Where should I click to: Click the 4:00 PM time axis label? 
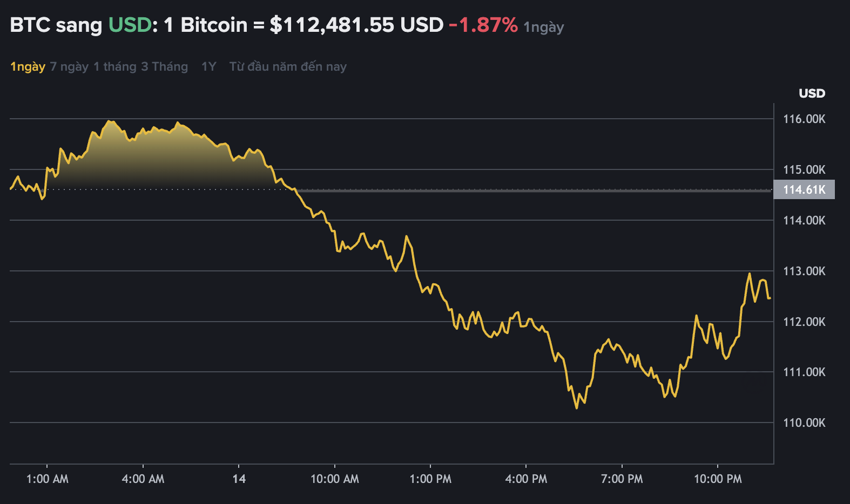(x=526, y=479)
